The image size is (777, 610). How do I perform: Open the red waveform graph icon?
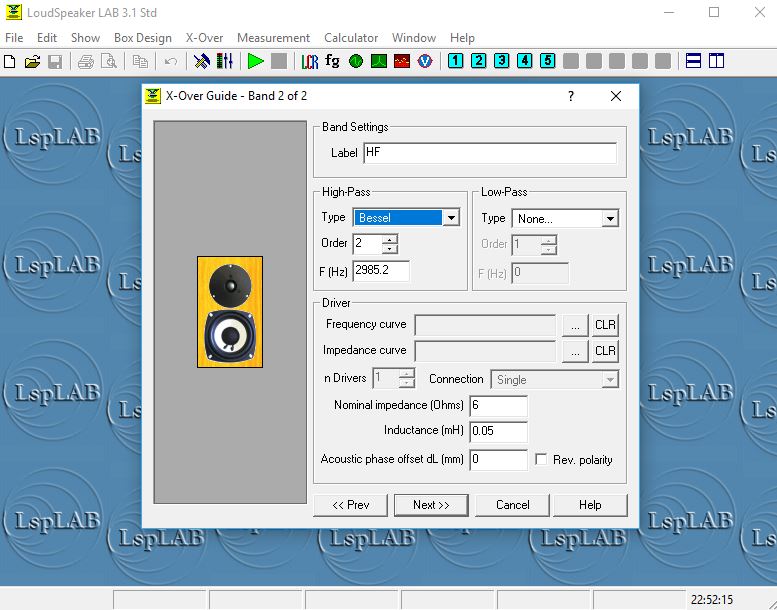click(x=402, y=61)
